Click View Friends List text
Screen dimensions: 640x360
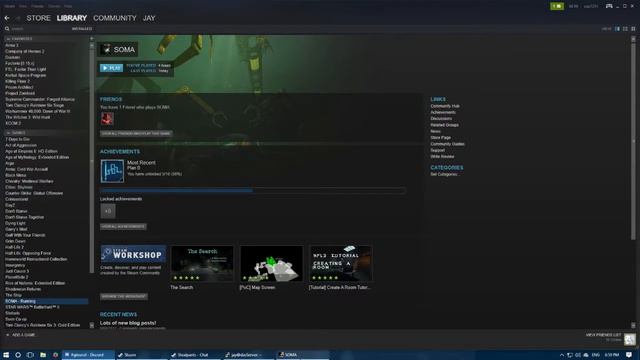point(603,335)
